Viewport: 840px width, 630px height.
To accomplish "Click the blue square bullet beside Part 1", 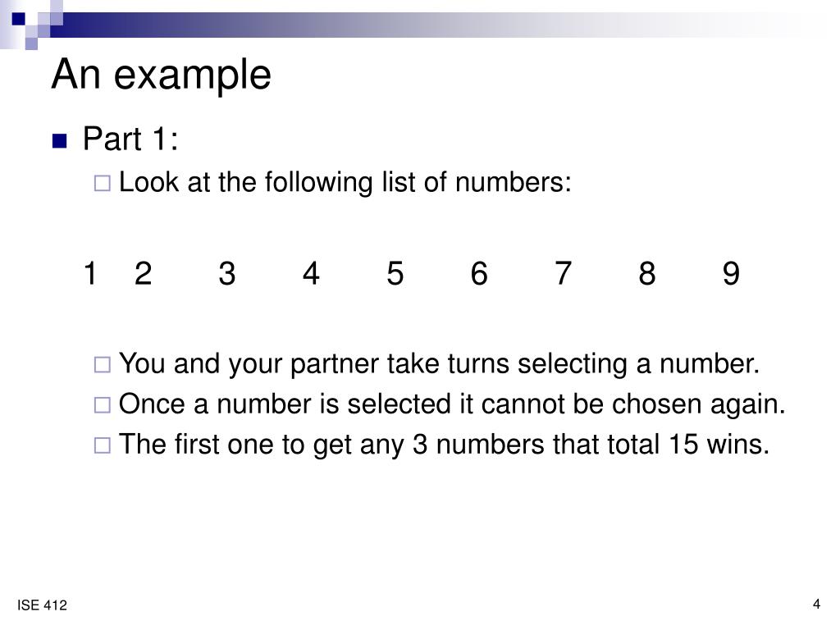I will 59,141.
